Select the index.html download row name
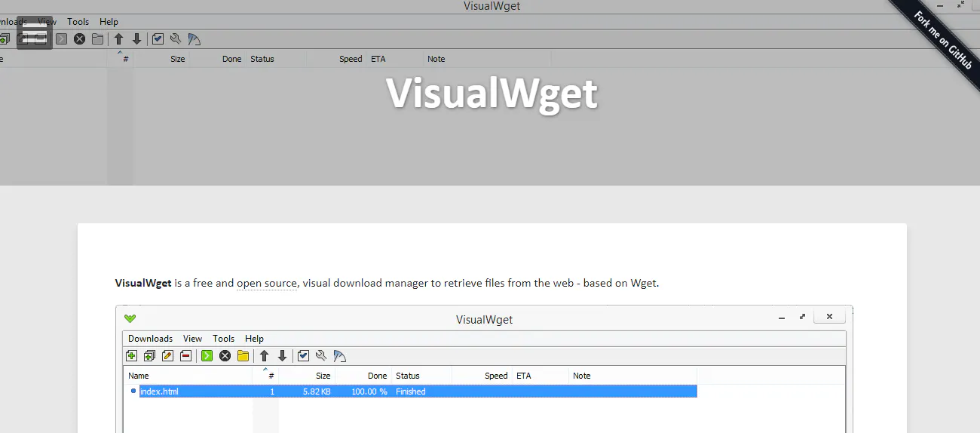This screenshot has height=433, width=980. 159,392
